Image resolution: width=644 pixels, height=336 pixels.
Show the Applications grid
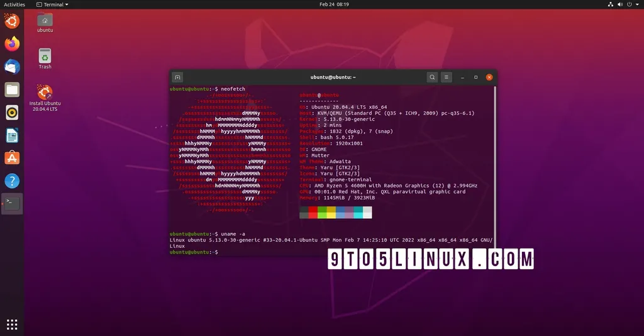(x=12, y=325)
